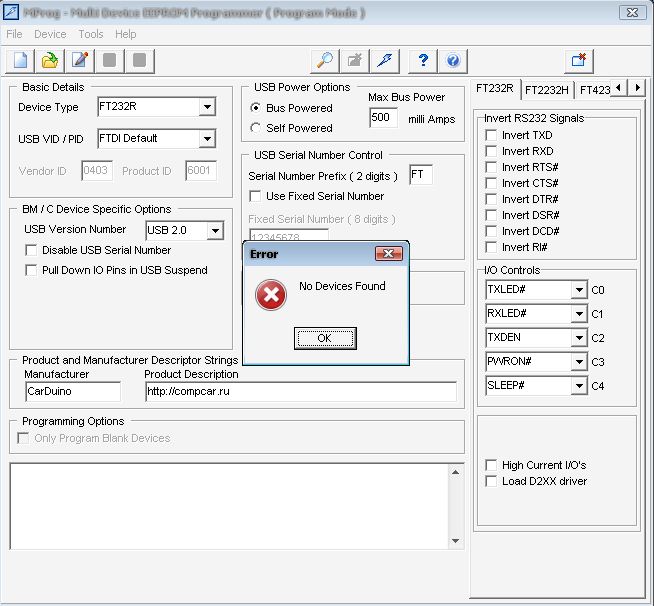654x606 pixels.
Task: Open the Tools menu
Action: pos(91,34)
